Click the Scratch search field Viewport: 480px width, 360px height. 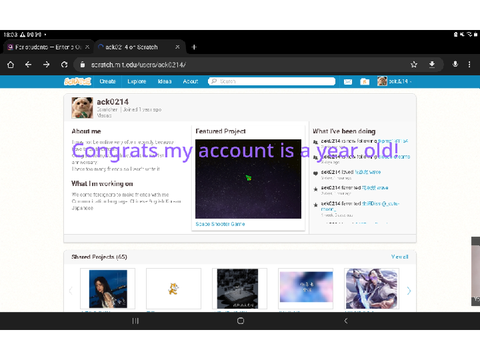[x=272, y=81]
